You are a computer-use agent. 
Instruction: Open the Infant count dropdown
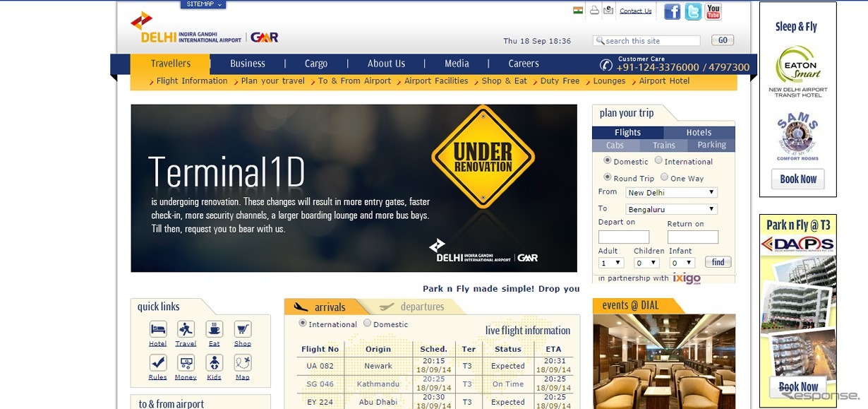[682, 263]
